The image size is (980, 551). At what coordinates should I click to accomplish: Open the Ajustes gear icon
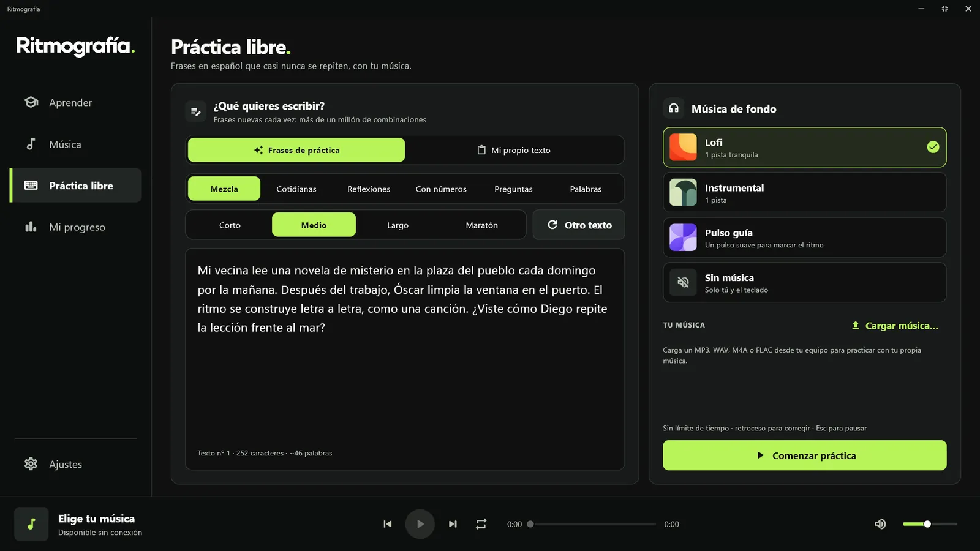[x=31, y=464]
